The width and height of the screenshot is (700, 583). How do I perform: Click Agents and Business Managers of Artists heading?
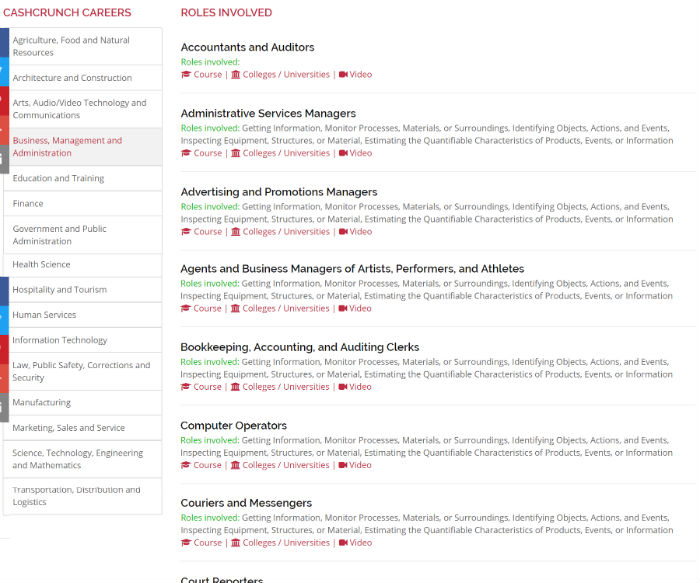pyautogui.click(x=352, y=269)
